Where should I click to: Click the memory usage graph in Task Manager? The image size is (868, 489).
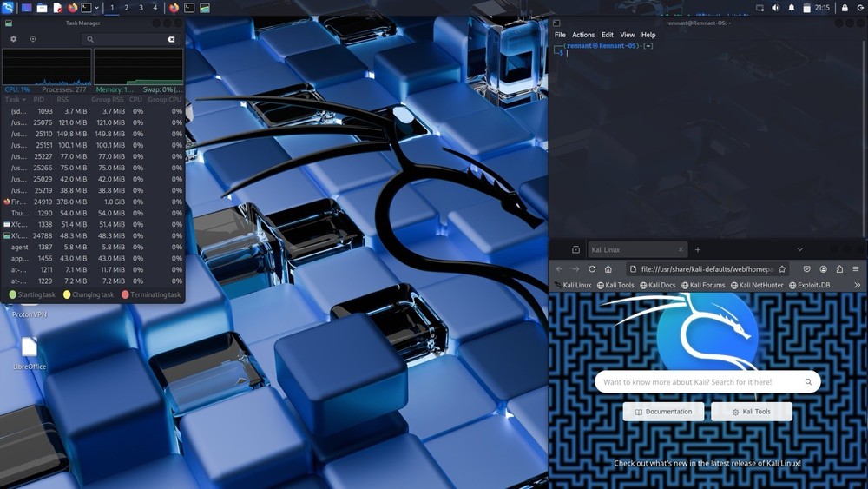click(138, 67)
